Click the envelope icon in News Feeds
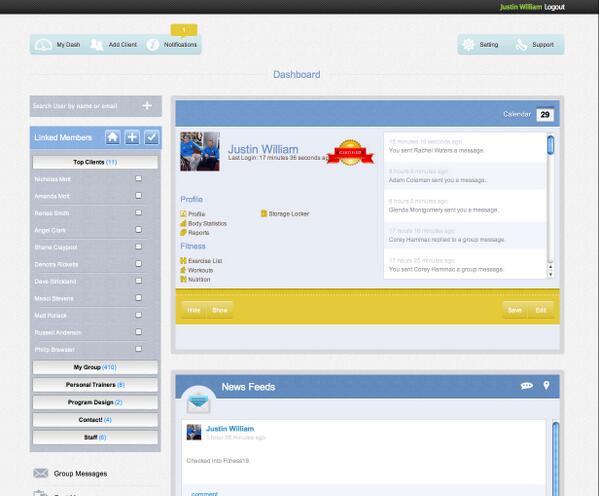The image size is (599, 496). (x=198, y=404)
